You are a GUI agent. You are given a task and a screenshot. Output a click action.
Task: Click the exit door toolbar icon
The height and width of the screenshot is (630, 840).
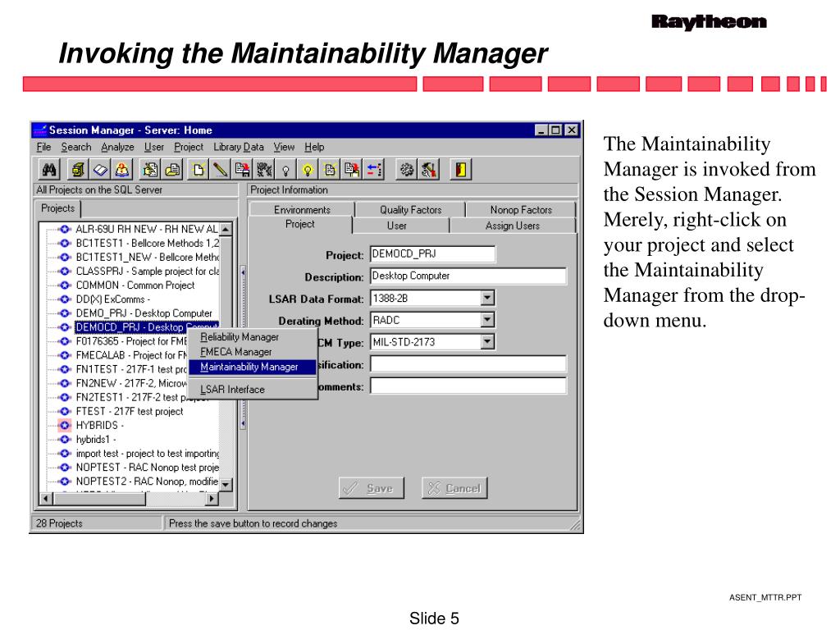pyautogui.click(x=461, y=170)
